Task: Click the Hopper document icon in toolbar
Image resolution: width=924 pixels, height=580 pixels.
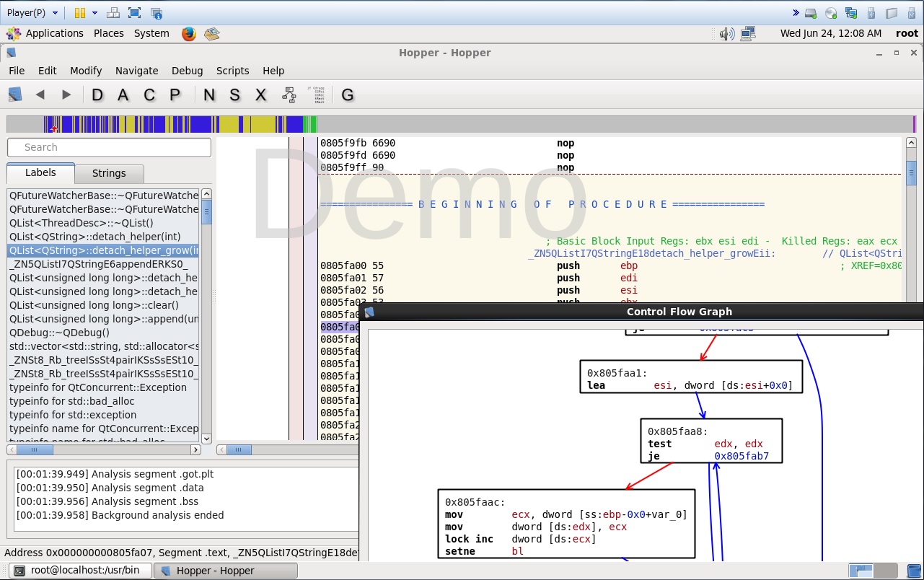Action: pyautogui.click(x=15, y=95)
